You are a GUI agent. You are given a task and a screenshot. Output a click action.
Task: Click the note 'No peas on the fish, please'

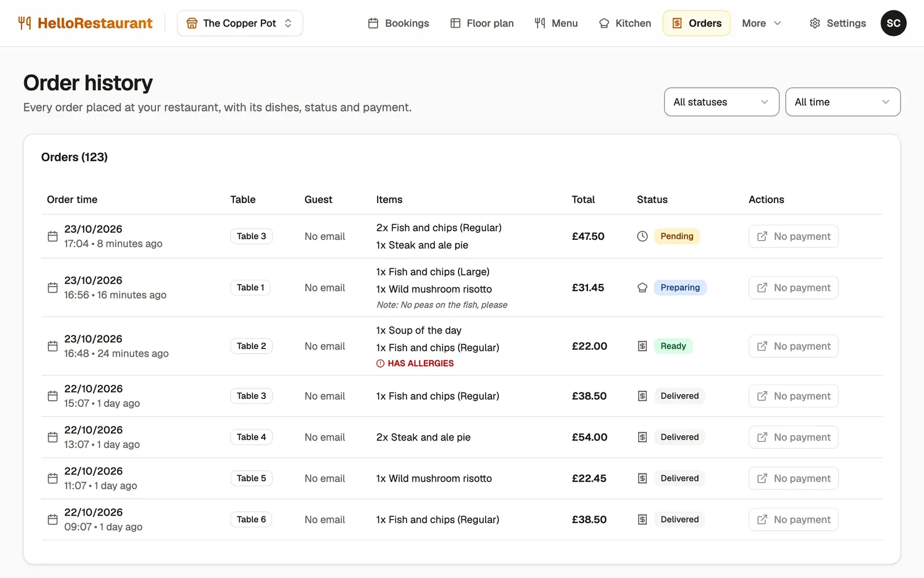pyautogui.click(x=442, y=305)
